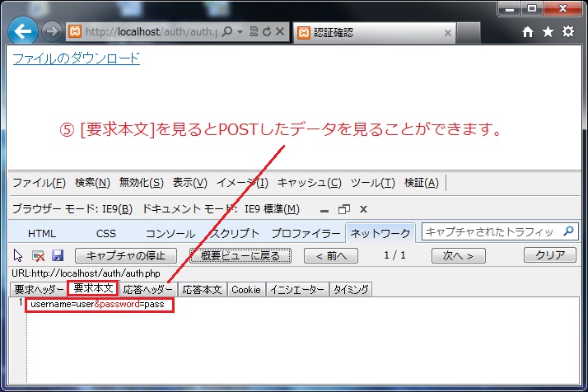
Task: Click the ファイルのダウンロード link
Action: 76,58
